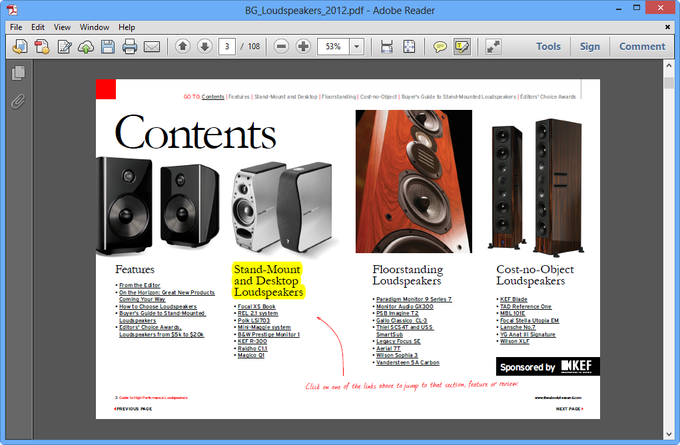Open the REL 2.1 system link
Viewport: 680px width, 445px height.
pyautogui.click(x=258, y=314)
